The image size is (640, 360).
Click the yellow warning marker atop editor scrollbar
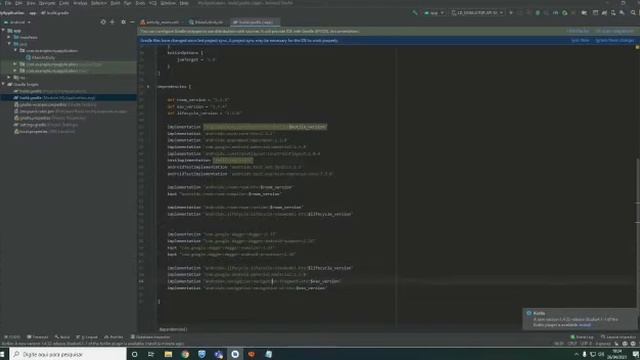coord(637,47)
